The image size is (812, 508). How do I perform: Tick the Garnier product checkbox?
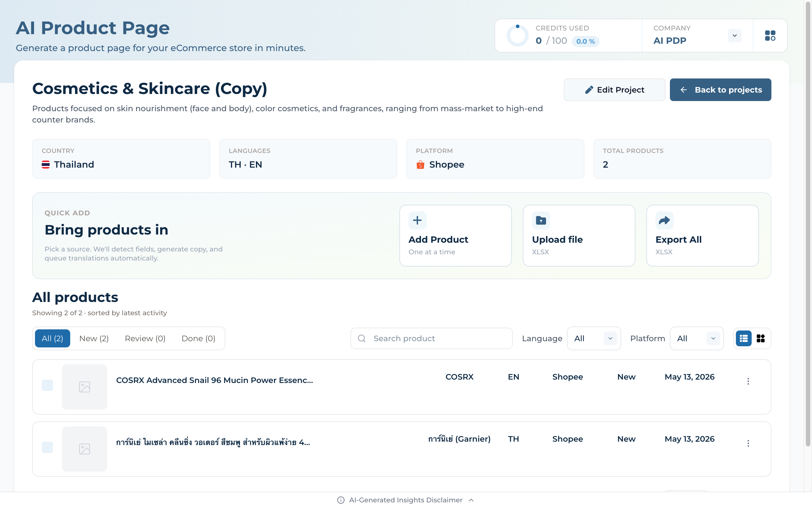47,447
